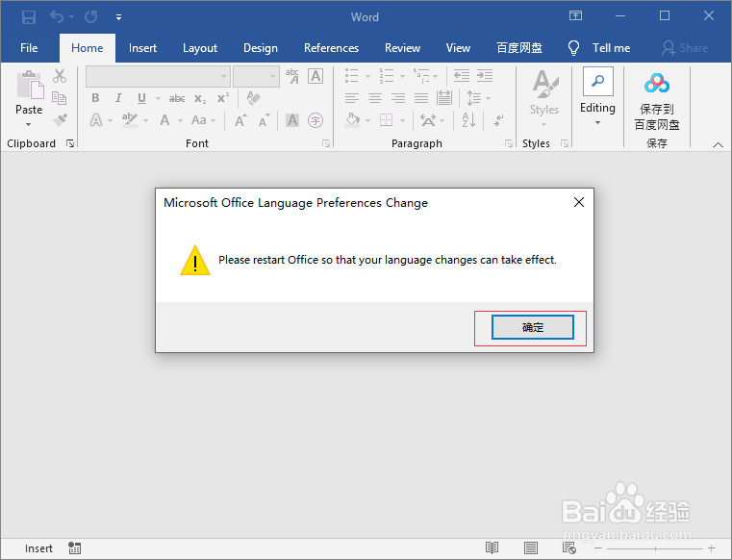Click the Shrink Font icon
Screen dimensions: 732x560
coord(265,120)
